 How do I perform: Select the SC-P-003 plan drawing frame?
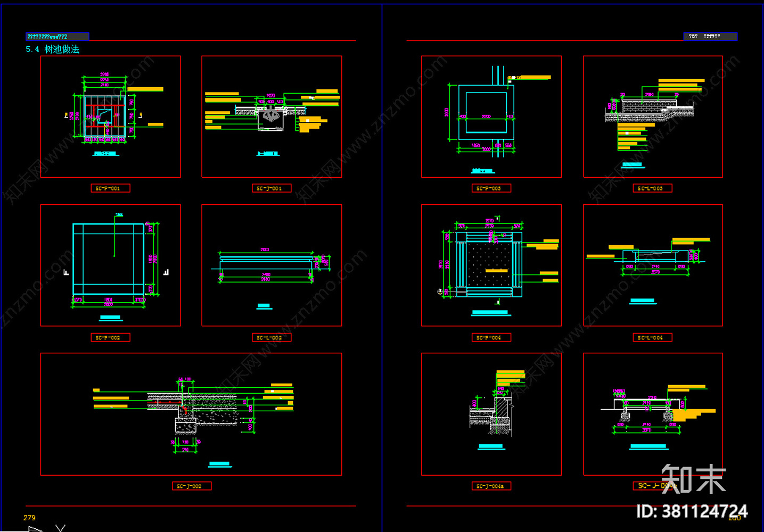(x=491, y=117)
